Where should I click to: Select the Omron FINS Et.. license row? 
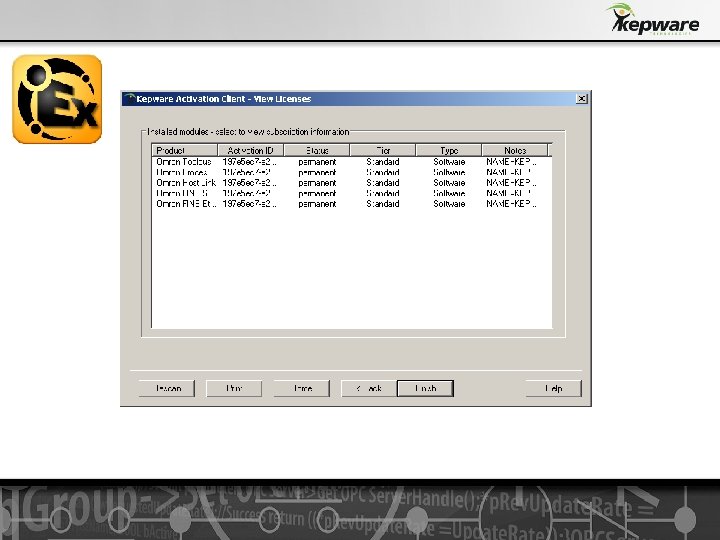tap(352, 204)
